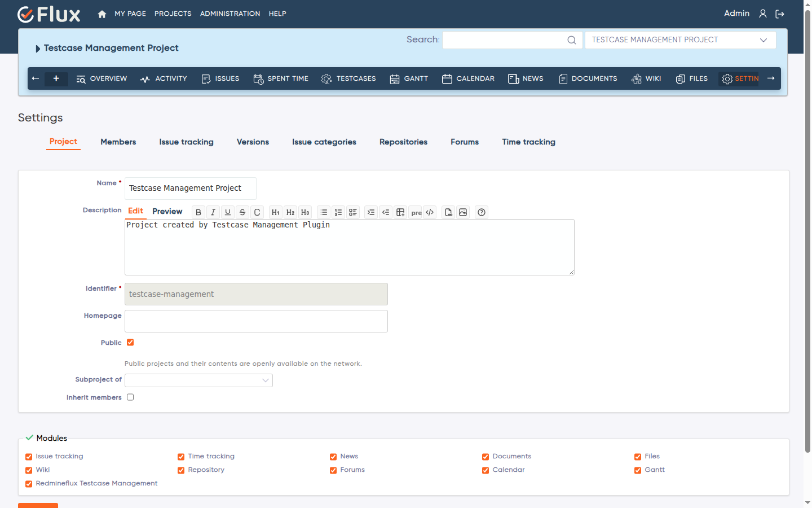The height and width of the screenshot is (508, 812).
Task: Click the project Name input field
Action: point(191,189)
